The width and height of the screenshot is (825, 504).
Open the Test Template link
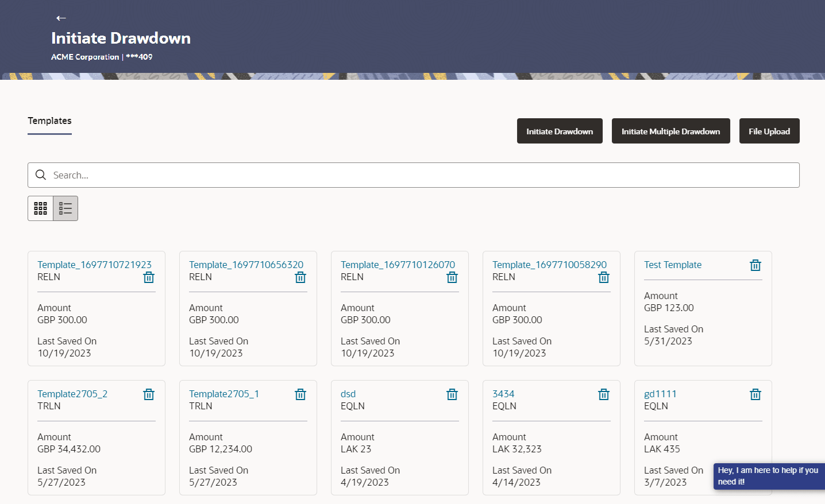click(673, 265)
